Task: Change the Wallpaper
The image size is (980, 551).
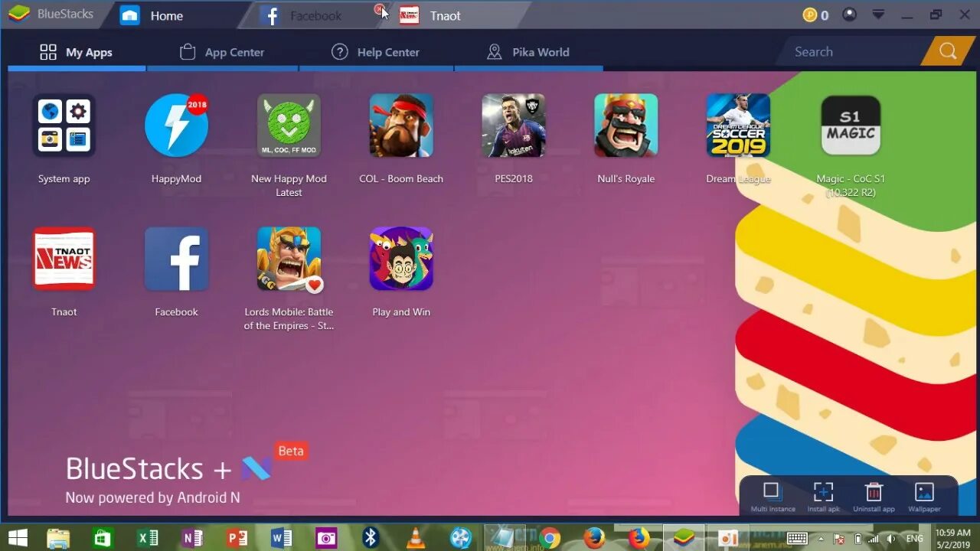Action: point(924,496)
